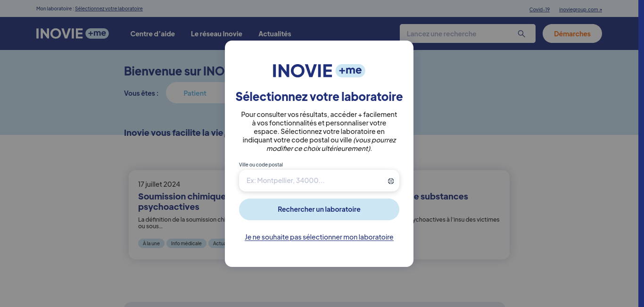
Task: Click the À la une tag
Action: pyautogui.click(x=151, y=243)
